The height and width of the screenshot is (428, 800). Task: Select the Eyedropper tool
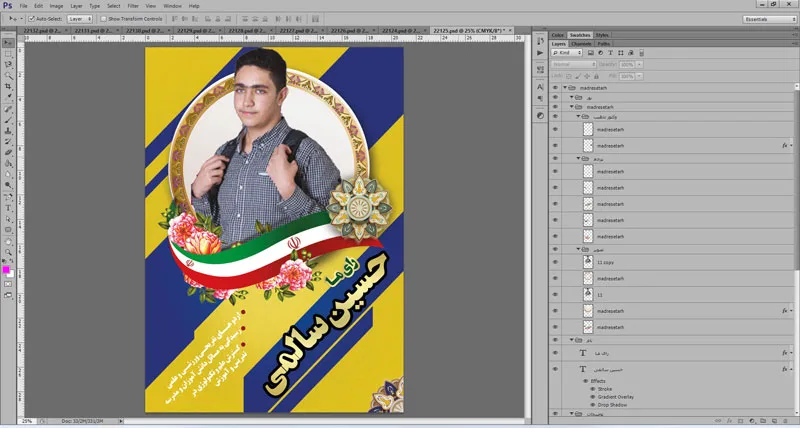click(x=8, y=97)
